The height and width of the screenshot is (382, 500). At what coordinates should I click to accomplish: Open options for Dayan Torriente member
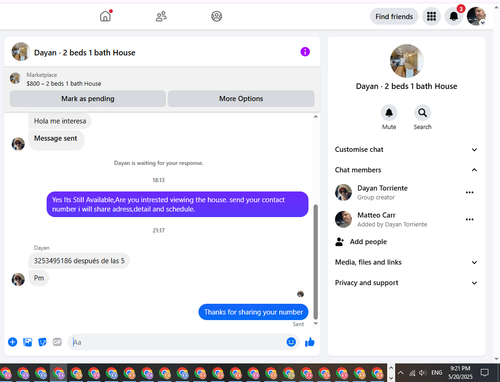pyautogui.click(x=470, y=192)
